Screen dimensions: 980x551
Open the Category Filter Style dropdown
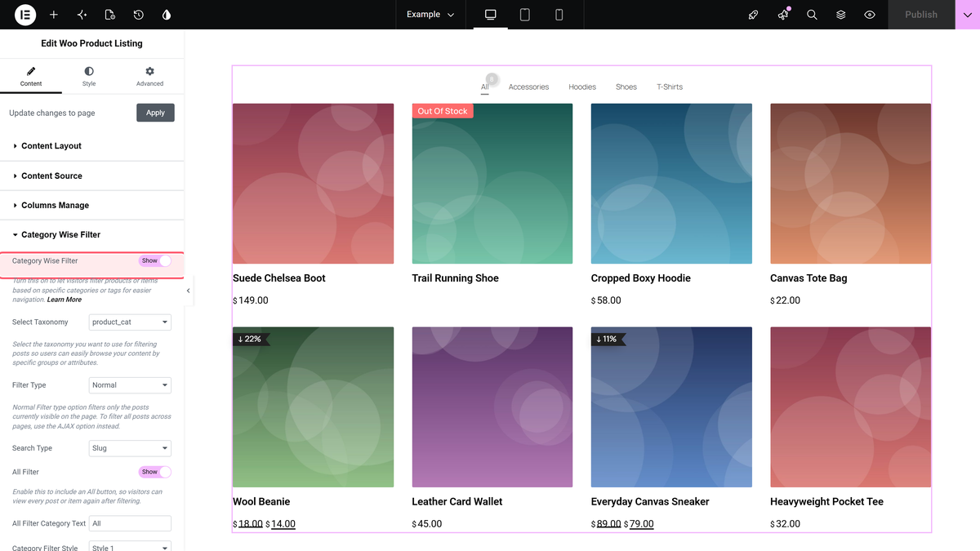click(x=130, y=547)
